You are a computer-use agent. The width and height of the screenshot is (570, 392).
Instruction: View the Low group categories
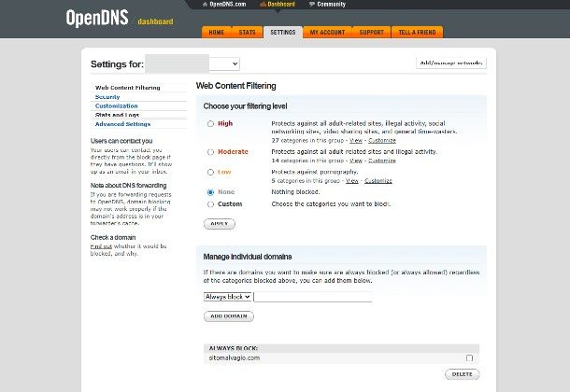(352, 181)
